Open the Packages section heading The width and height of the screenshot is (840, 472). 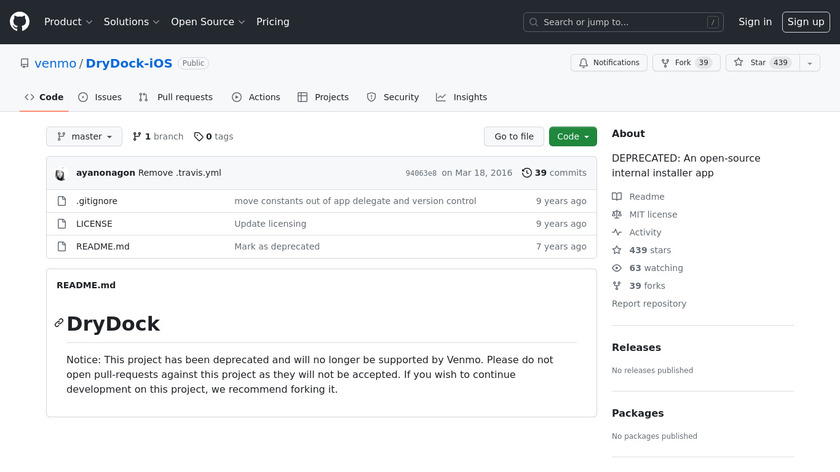(638, 413)
